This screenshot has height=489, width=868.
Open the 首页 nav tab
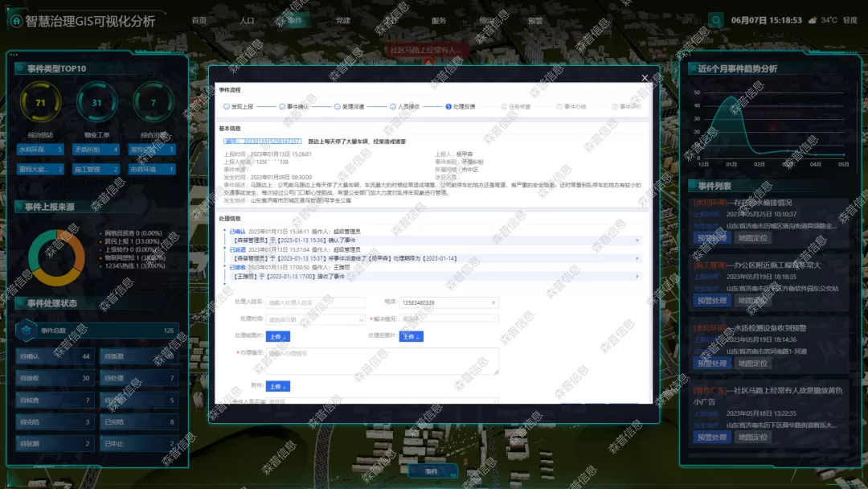tap(199, 20)
